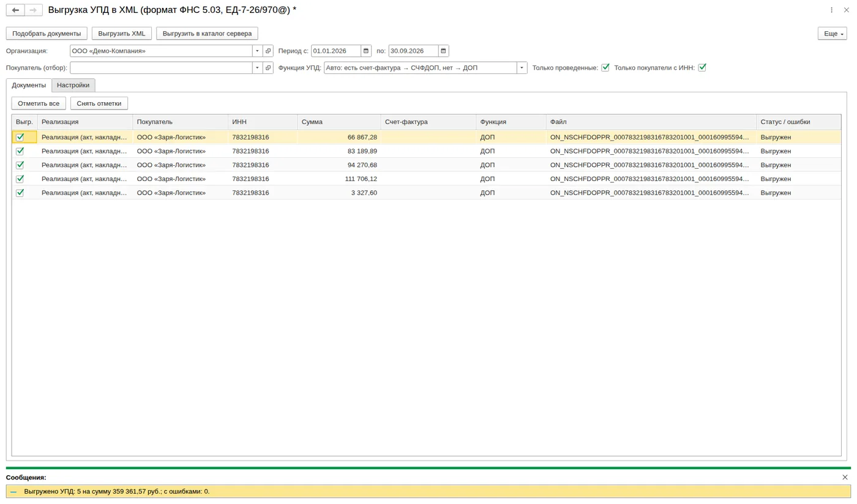
Task: Expand the Организация dropdown list
Action: coord(258,51)
